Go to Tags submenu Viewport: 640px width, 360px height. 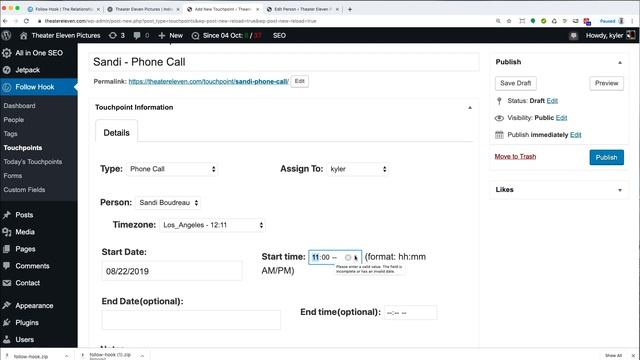click(x=10, y=133)
